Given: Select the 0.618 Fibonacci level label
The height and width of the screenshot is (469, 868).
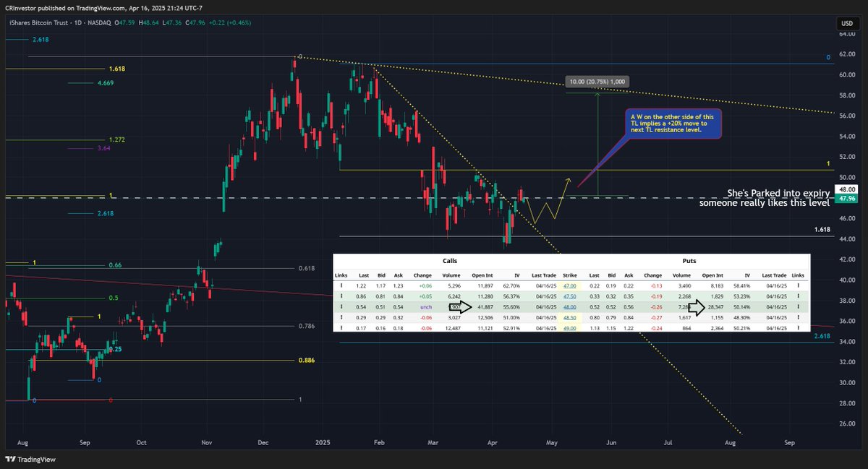Looking at the screenshot, I should click(306, 268).
